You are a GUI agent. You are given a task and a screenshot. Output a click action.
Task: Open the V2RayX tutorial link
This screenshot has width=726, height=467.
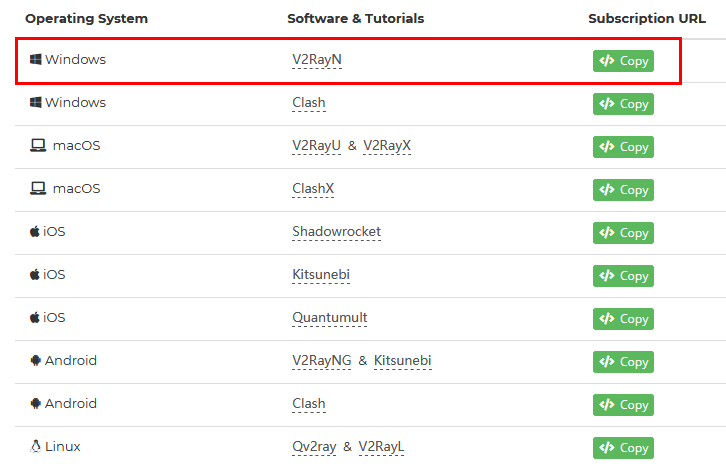pos(387,146)
